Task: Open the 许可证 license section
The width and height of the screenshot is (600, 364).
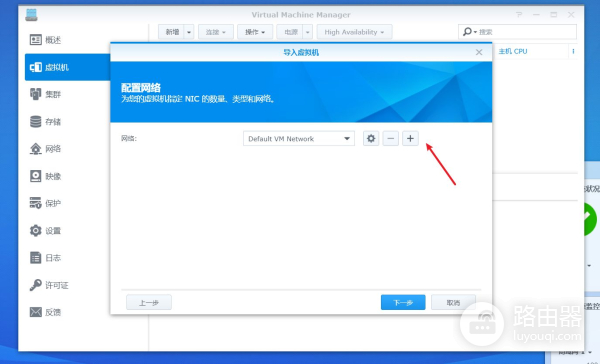Action: click(x=49, y=285)
